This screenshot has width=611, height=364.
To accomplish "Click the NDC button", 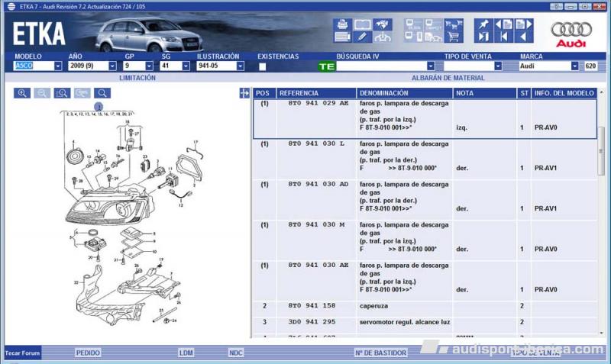I will 236,353.
